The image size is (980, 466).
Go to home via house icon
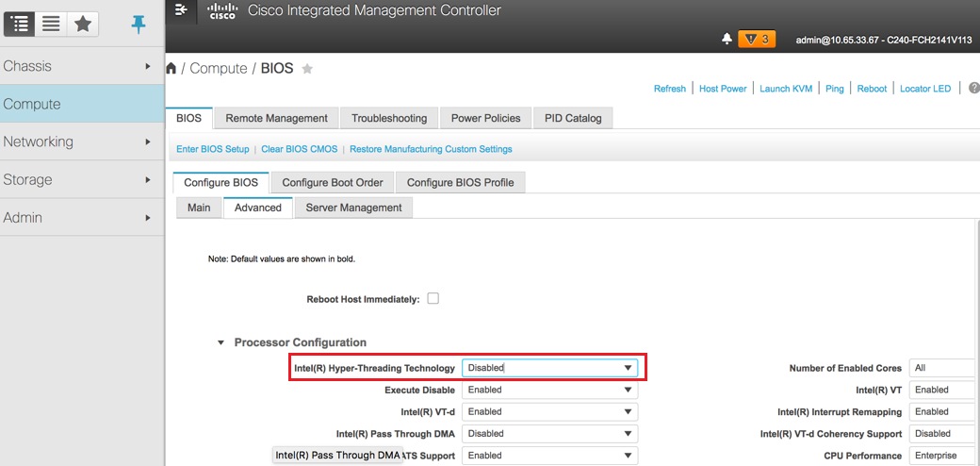(171, 69)
